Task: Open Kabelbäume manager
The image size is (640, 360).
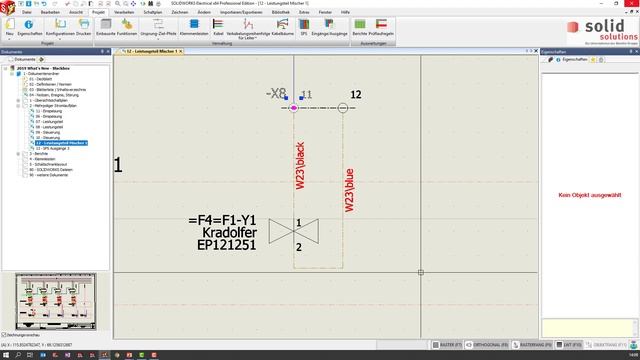Action: [282, 27]
